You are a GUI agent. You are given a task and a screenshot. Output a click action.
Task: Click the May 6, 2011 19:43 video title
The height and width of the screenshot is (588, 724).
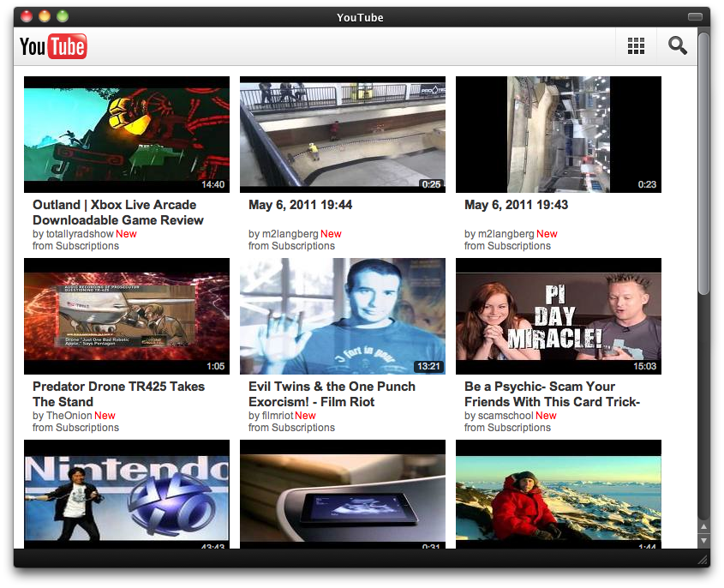click(516, 205)
